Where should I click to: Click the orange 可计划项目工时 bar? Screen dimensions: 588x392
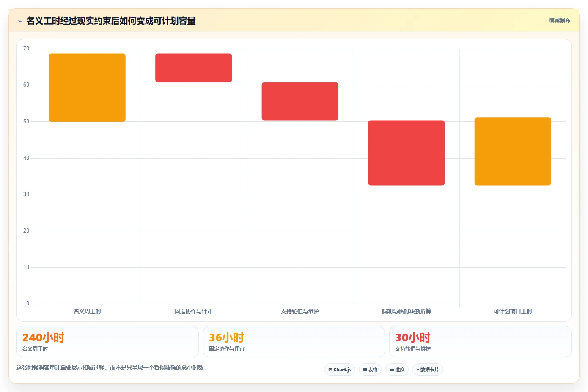tap(513, 151)
